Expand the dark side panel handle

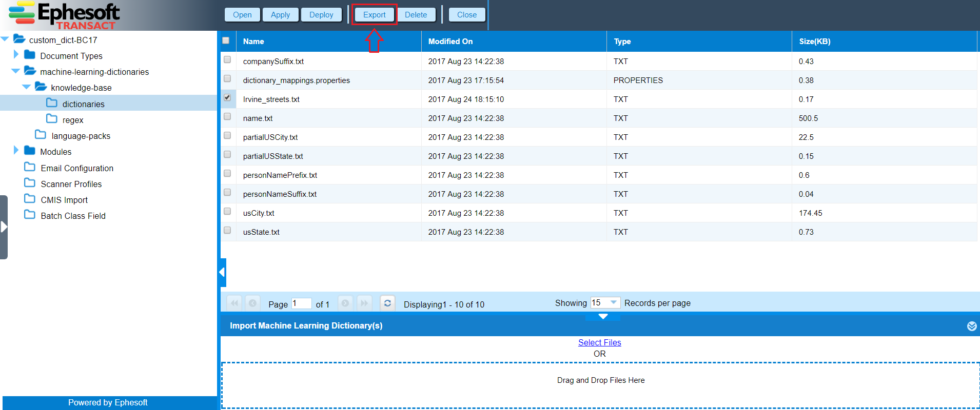4,227
